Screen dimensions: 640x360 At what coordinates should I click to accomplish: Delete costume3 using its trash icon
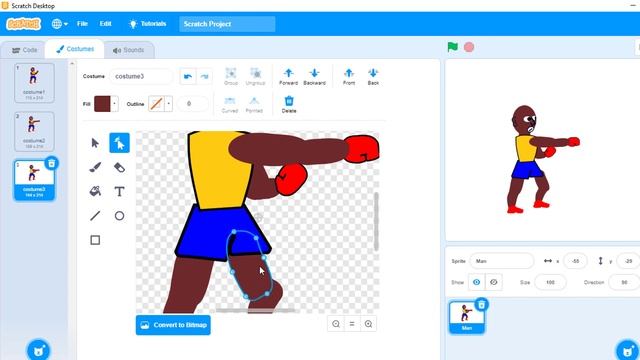(52, 163)
